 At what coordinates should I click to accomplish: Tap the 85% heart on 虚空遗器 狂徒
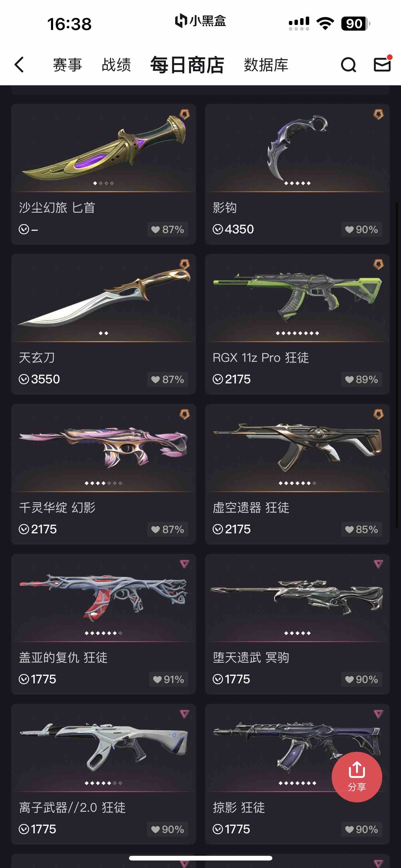362,529
